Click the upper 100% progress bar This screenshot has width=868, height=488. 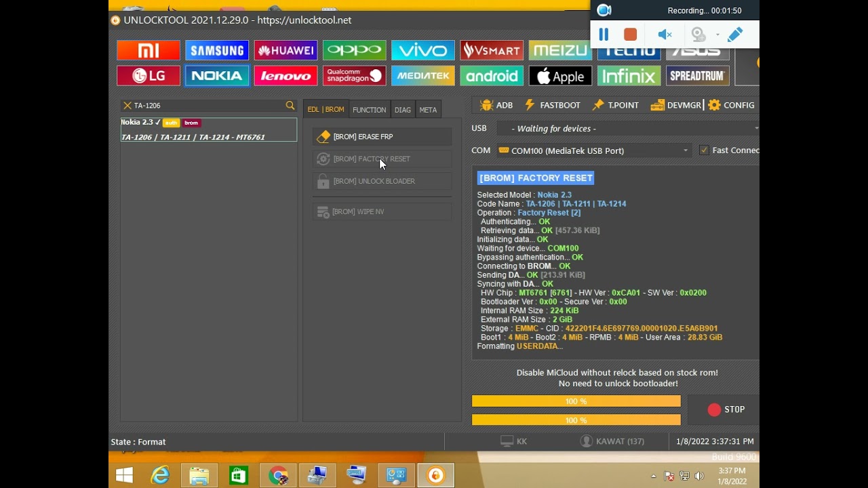click(576, 402)
